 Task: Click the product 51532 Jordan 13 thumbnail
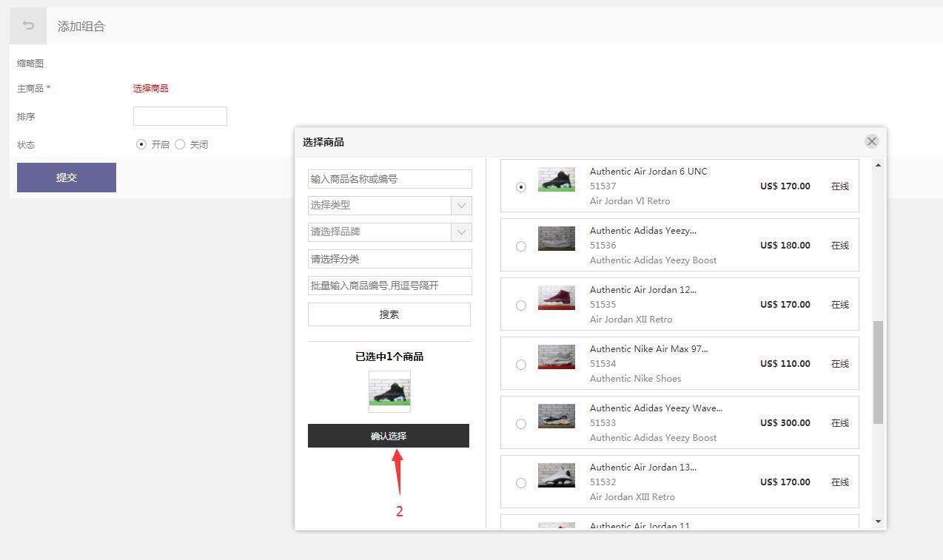(x=557, y=475)
